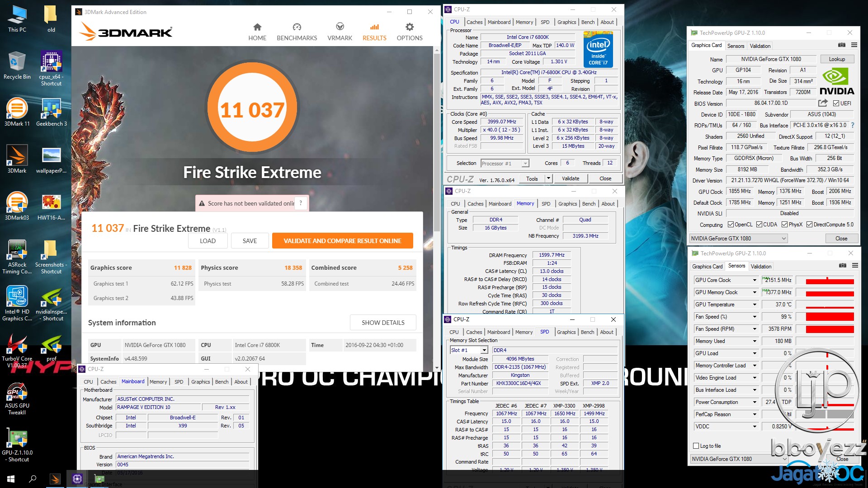
Task: Open the ASRock Timing Configurator desktop icon
Action: [x=17, y=257]
